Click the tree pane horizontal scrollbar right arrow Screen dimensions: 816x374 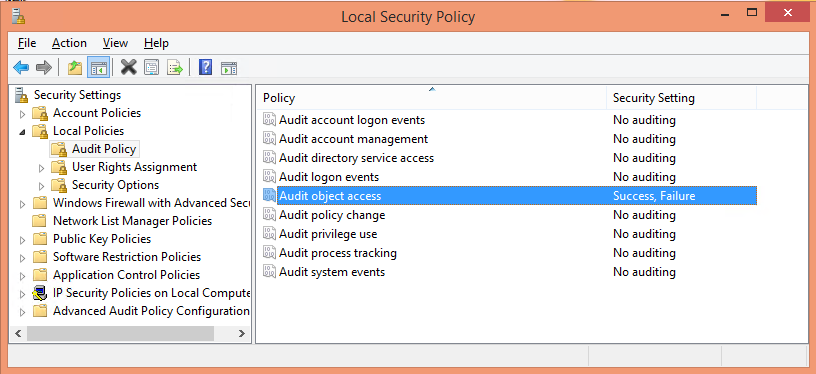pos(242,333)
